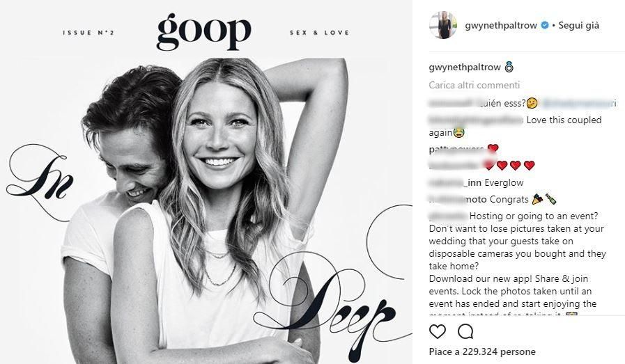Click the verified badge next to gwynethpaltrow
This screenshot has width=625, height=364.
pos(544,26)
